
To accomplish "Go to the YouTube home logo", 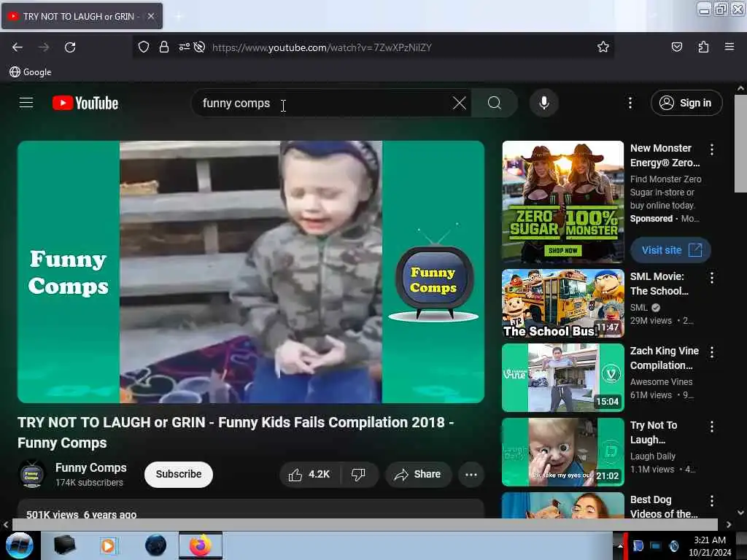I will tap(85, 103).
